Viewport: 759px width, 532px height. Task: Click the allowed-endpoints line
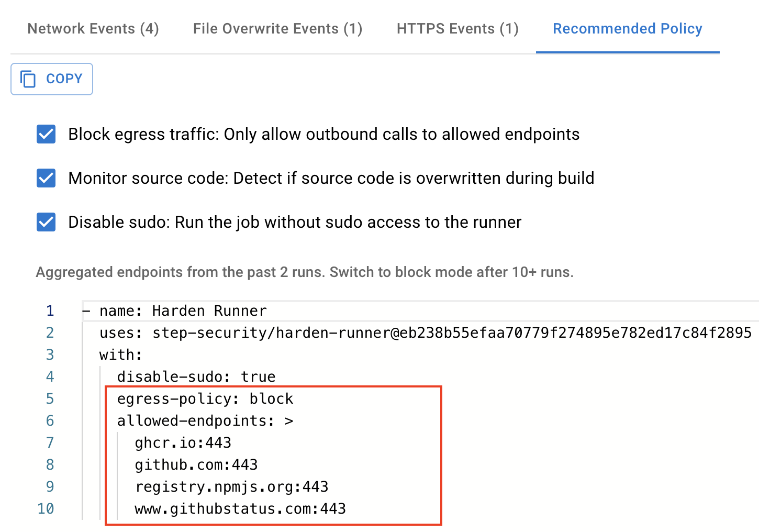click(x=205, y=420)
